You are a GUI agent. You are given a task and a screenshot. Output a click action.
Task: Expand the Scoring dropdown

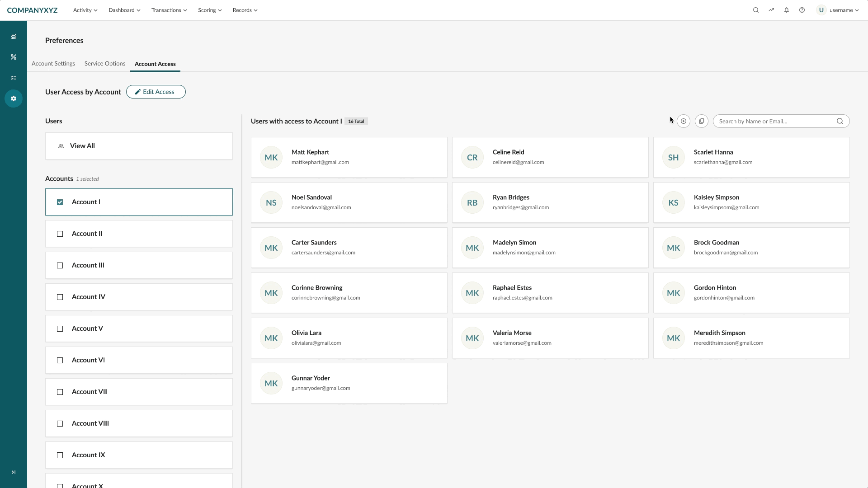tap(209, 9)
